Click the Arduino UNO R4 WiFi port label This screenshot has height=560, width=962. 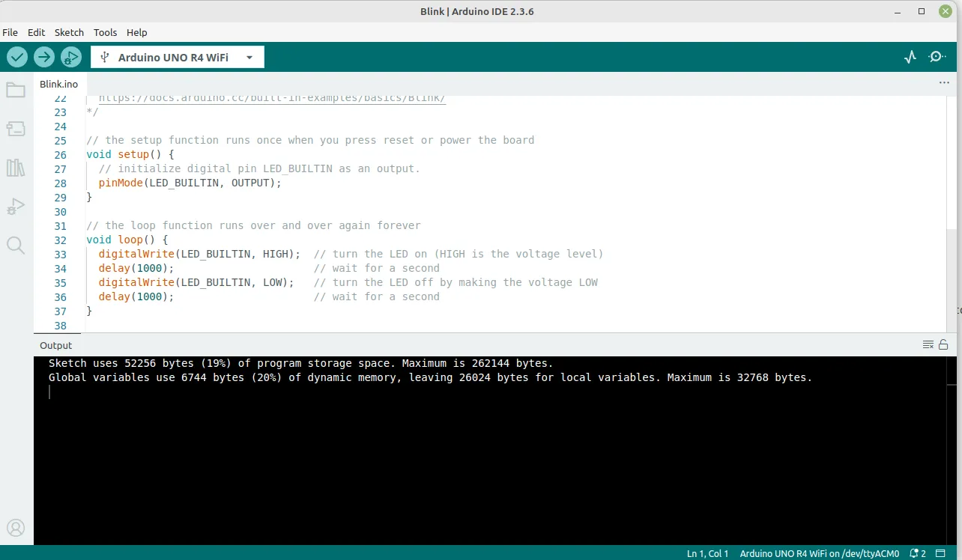[x=819, y=553]
